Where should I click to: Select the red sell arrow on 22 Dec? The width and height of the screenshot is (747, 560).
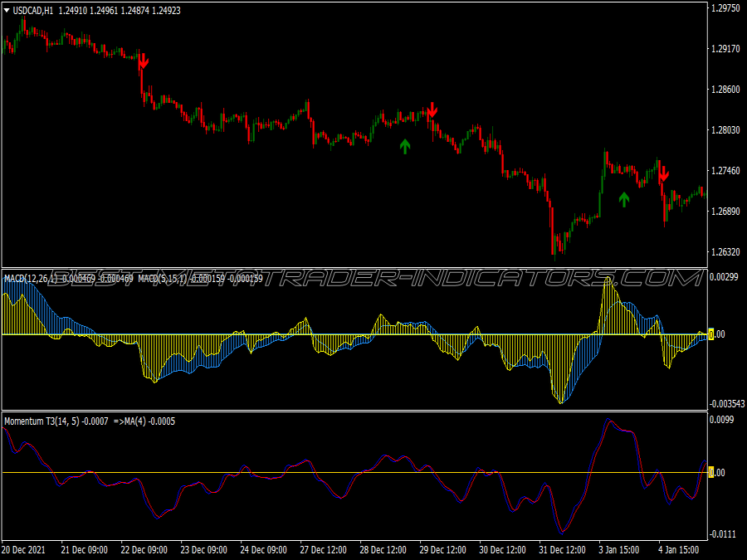click(144, 61)
